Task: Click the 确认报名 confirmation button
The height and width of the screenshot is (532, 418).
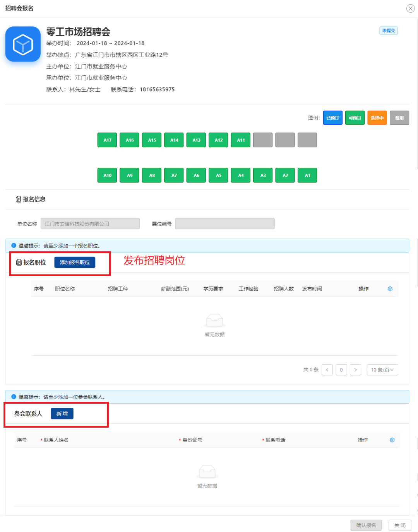Action: coord(366,525)
